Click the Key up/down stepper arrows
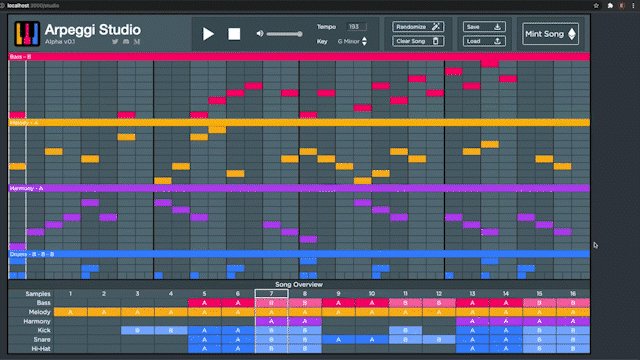 (x=364, y=41)
